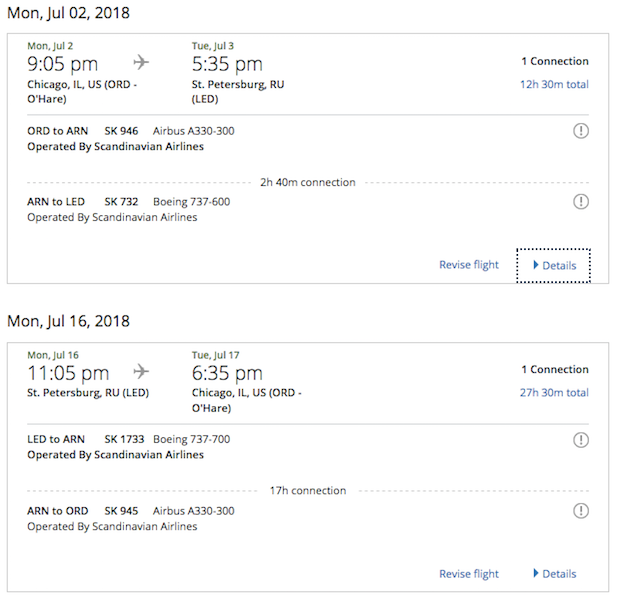Click flight number SK 946
Image resolution: width=617 pixels, height=600 pixels.
121,131
